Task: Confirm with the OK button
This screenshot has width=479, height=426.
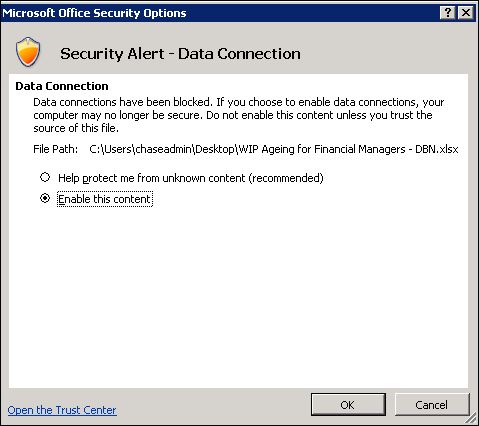Action: [x=348, y=404]
